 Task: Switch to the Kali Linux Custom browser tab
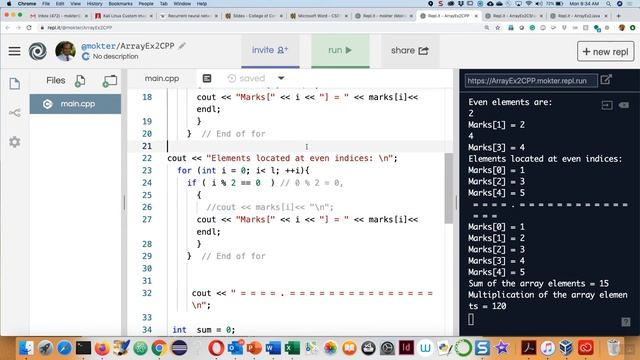pos(124,16)
